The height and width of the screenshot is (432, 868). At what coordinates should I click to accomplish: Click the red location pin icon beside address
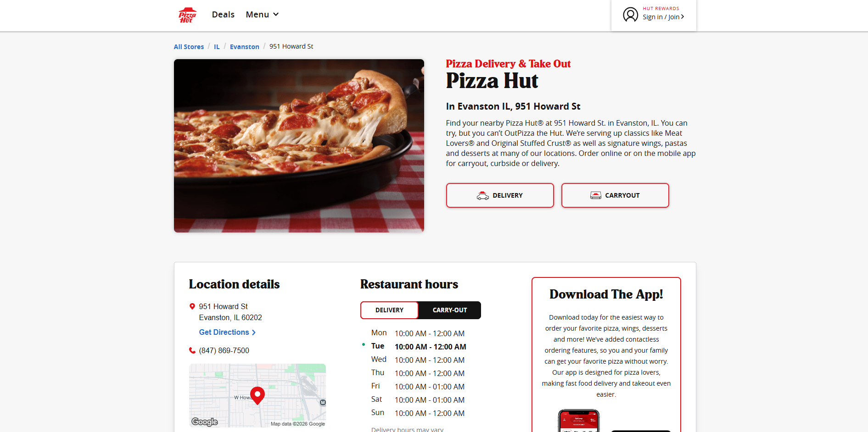point(192,306)
